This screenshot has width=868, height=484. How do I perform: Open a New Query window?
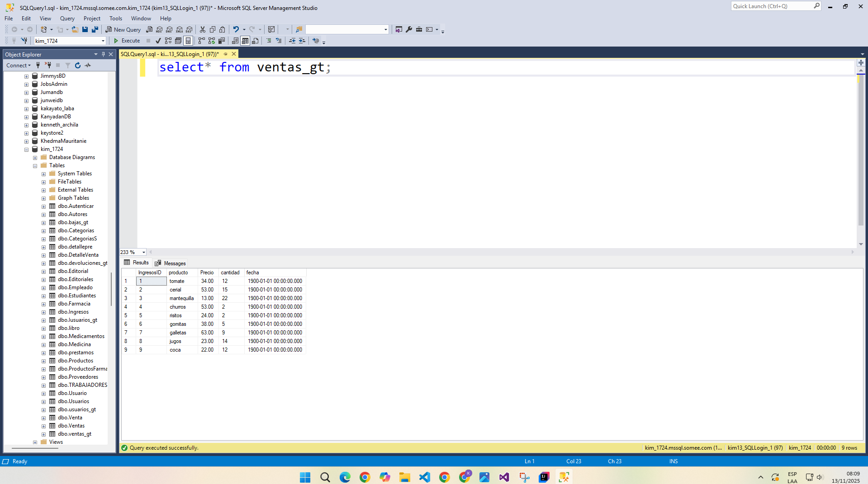point(123,29)
